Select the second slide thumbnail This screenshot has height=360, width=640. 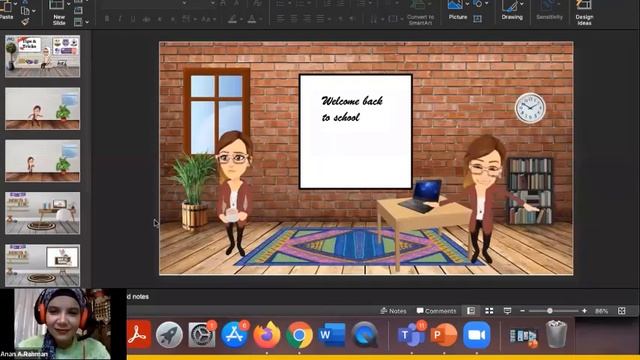(42, 109)
